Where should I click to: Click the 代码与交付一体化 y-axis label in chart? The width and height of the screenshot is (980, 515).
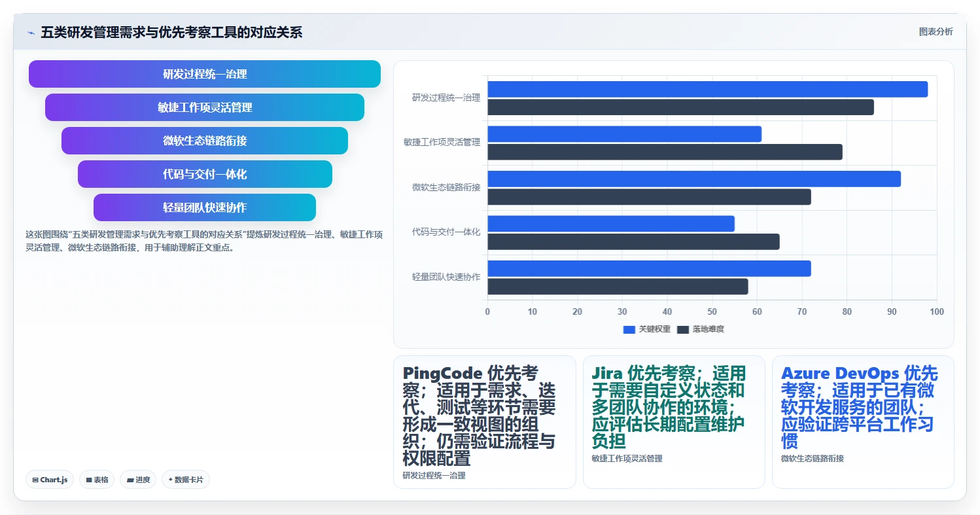click(446, 232)
